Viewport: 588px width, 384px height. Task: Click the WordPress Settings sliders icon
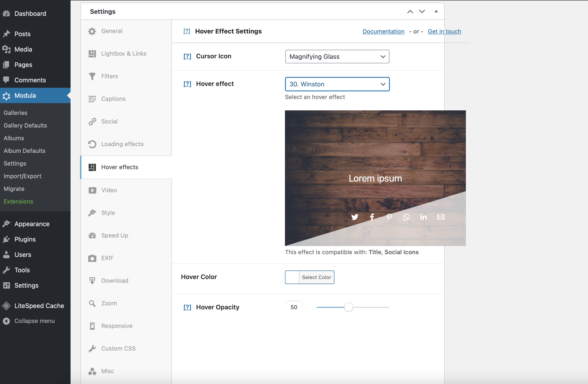point(6,285)
